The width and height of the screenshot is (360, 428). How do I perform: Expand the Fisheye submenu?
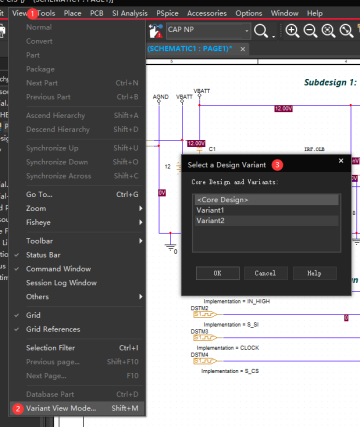(x=77, y=222)
